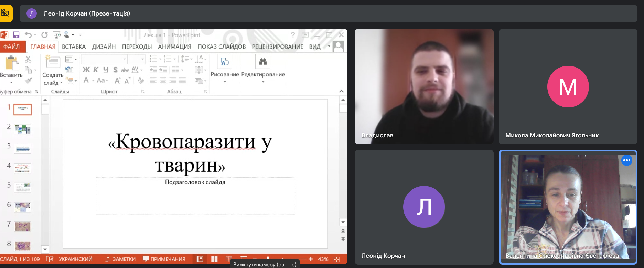Toggle underline with the Ч button
The image size is (644, 268).
106,70
